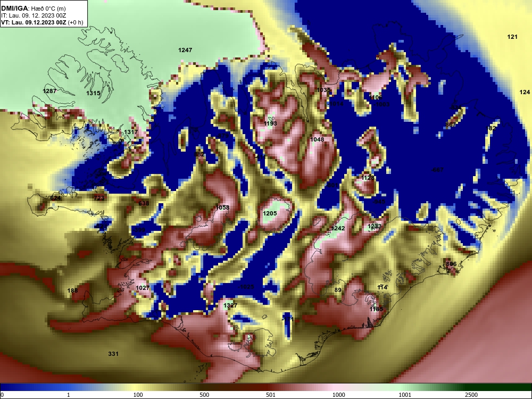Image resolution: width=532 pixels, height=399 pixels.
Task: Click the map value 624
Action: pos(55,198)
